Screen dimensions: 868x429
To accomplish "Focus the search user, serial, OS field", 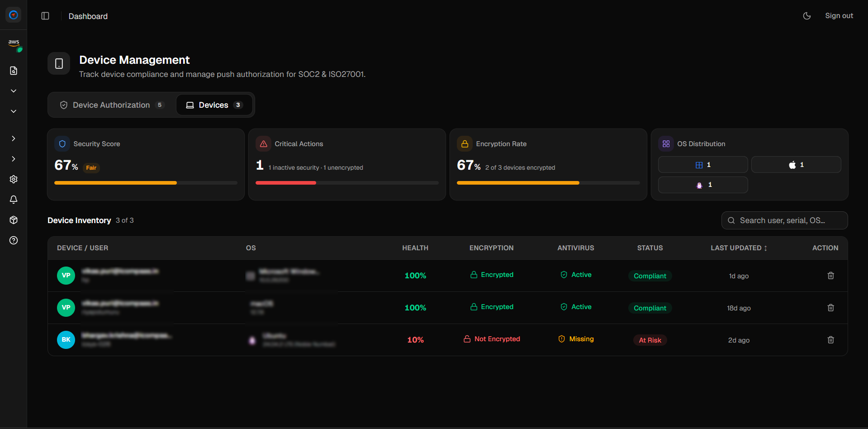I will tap(785, 220).
